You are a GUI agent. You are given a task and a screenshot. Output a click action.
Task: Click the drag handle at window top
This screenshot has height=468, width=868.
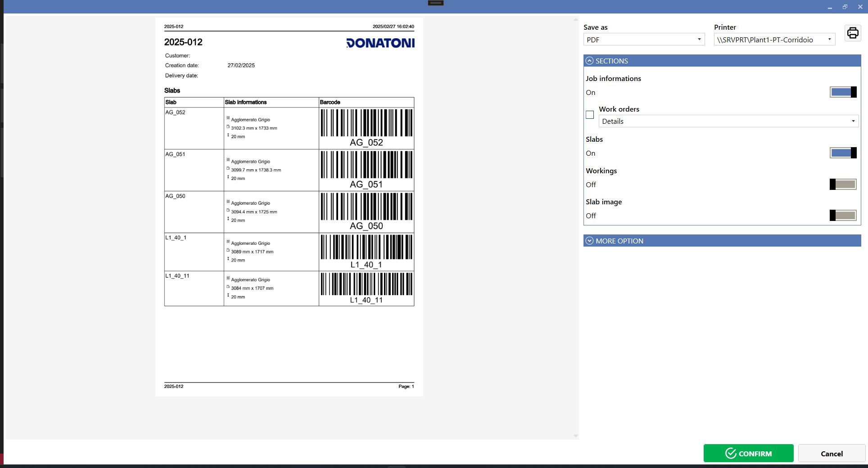click(435, 3)
